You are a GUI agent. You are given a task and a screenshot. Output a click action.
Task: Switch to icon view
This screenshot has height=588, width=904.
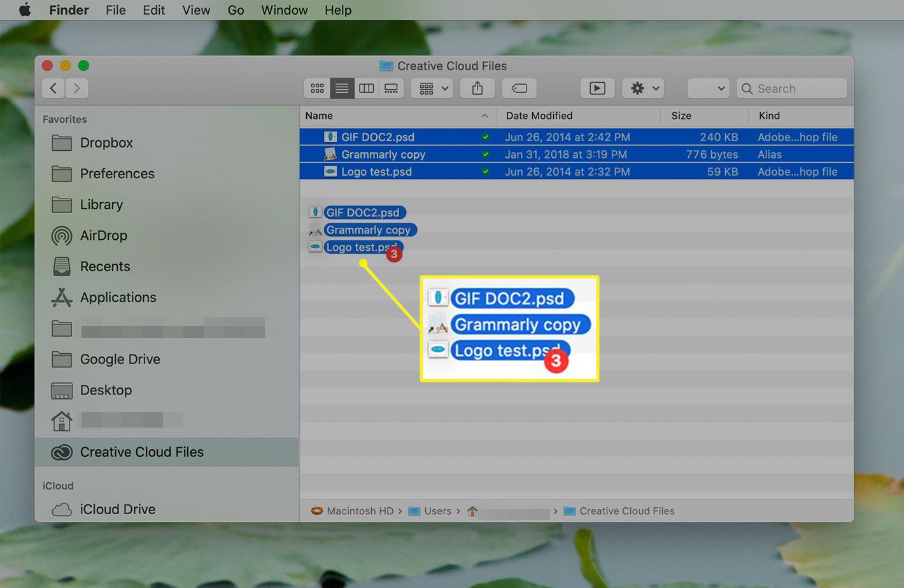[x=317, y=88]
